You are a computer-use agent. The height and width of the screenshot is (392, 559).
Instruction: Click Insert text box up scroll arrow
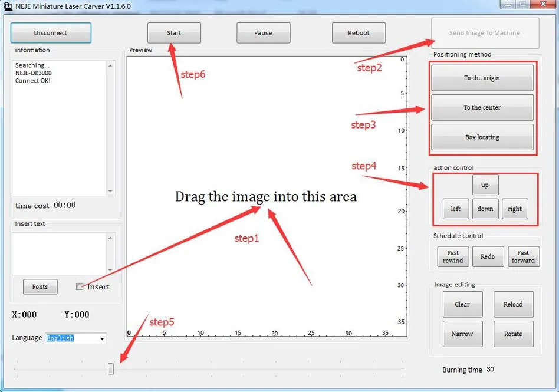pyautogui.click(x=110, y=238)
